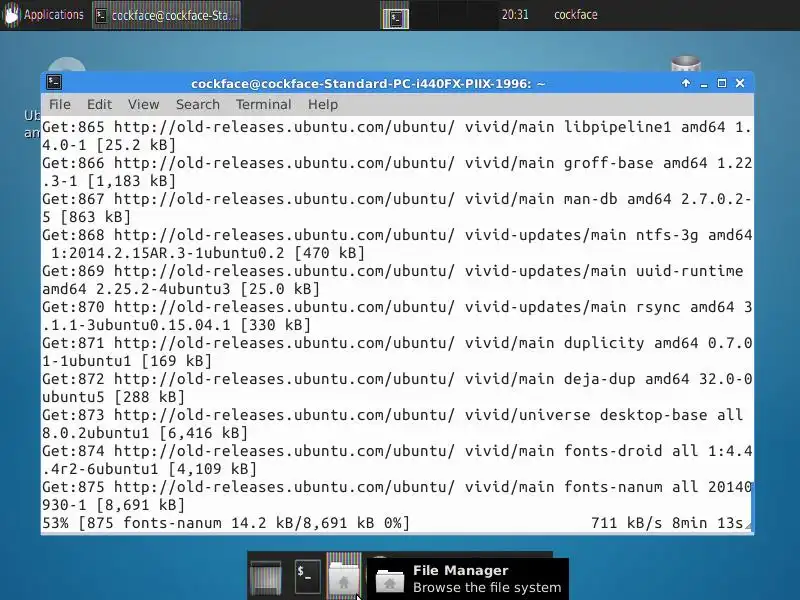Screen dimensions: 800x600
Task: Open the Applications menu in top panel
Action: click(43, 14)
